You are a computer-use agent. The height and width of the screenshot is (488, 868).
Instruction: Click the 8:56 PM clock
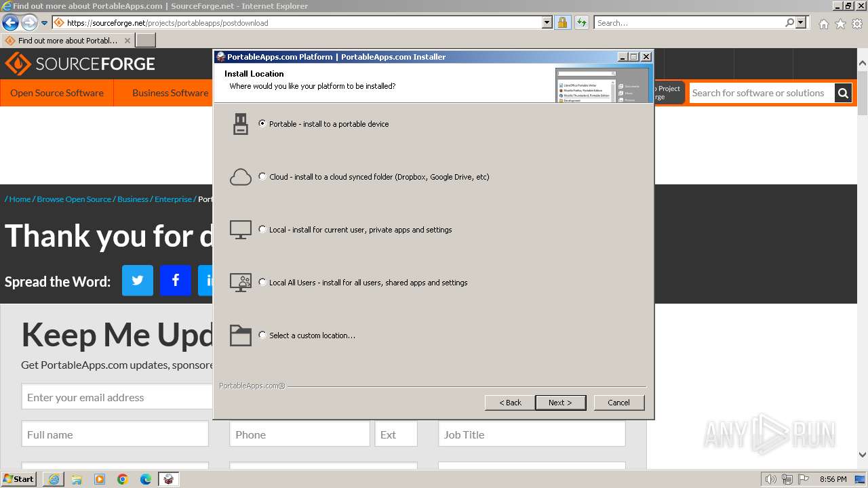833,479
